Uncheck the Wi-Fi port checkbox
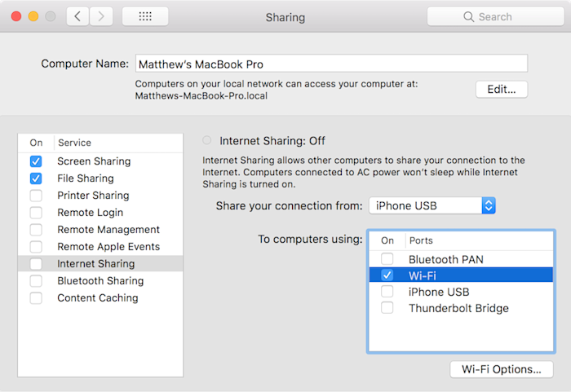The width and height of the screenshot is (571, 392). pyautogui.click(x=387, y=275)
